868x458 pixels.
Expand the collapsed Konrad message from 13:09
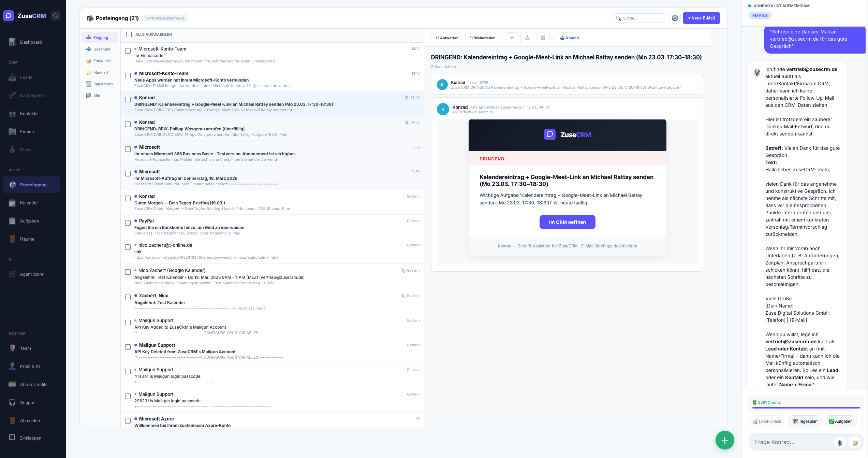(567, 85)
